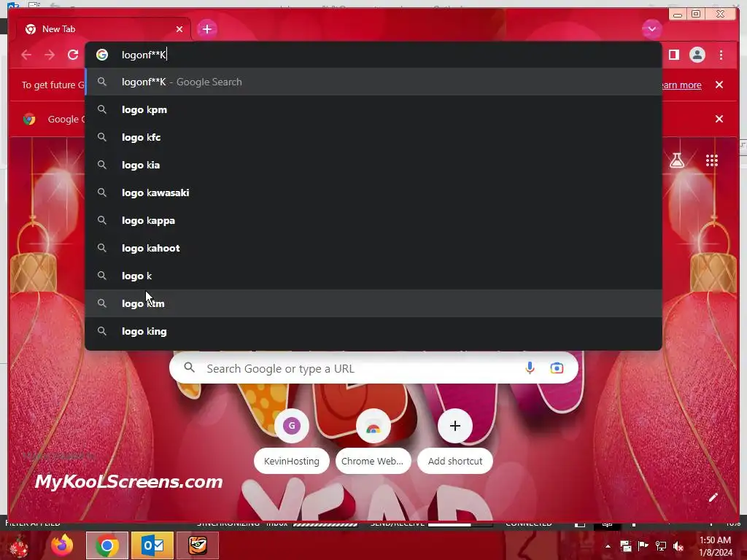
Task: Go forward with the forward arrow
Action: (50, 55)
